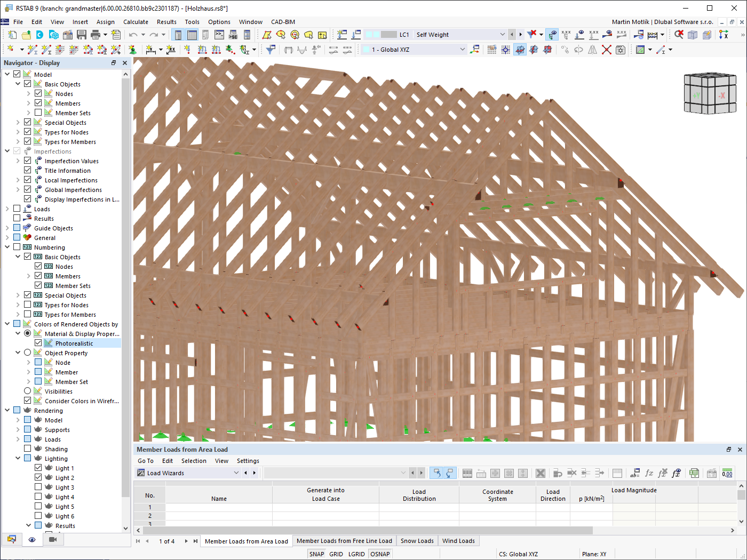
Task: Click the fx formula icon in table toolbar
Action: 649,473
